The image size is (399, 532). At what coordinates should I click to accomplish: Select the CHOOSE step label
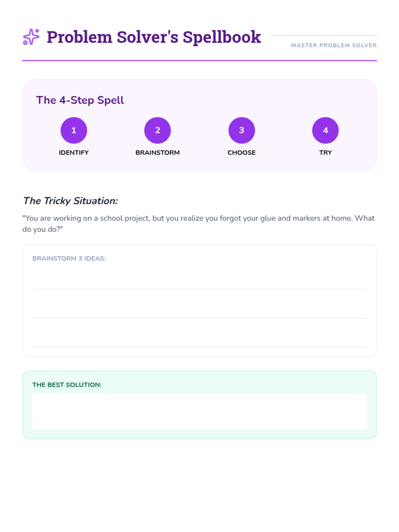click(242, 153)
